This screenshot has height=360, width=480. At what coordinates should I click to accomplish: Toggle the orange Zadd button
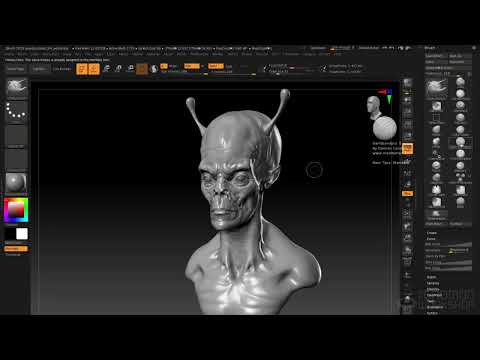[192, 66]
